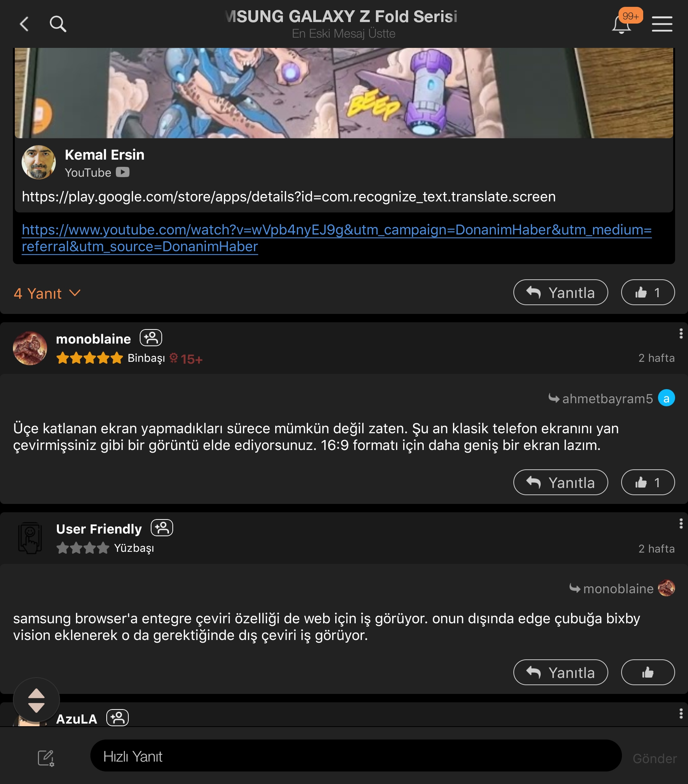Toggle like on the Kemal Ersin video post

click(x=648, y=292)
